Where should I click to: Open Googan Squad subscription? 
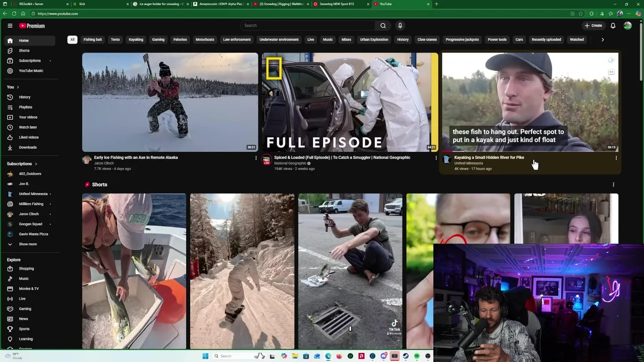click(x=30, y=224)
